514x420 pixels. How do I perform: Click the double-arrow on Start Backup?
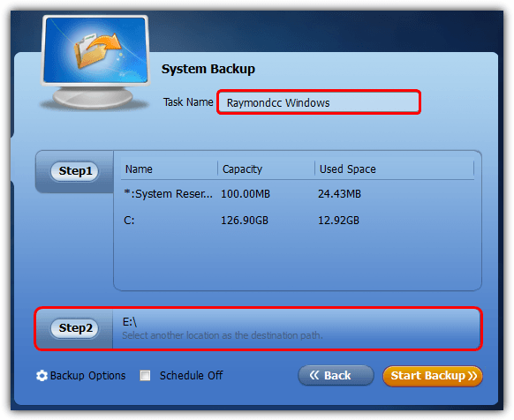[472, 376]
